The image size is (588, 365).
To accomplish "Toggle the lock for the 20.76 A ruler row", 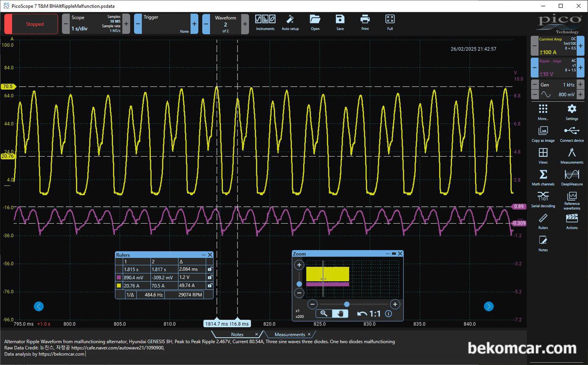I will (x=209, y=286).
